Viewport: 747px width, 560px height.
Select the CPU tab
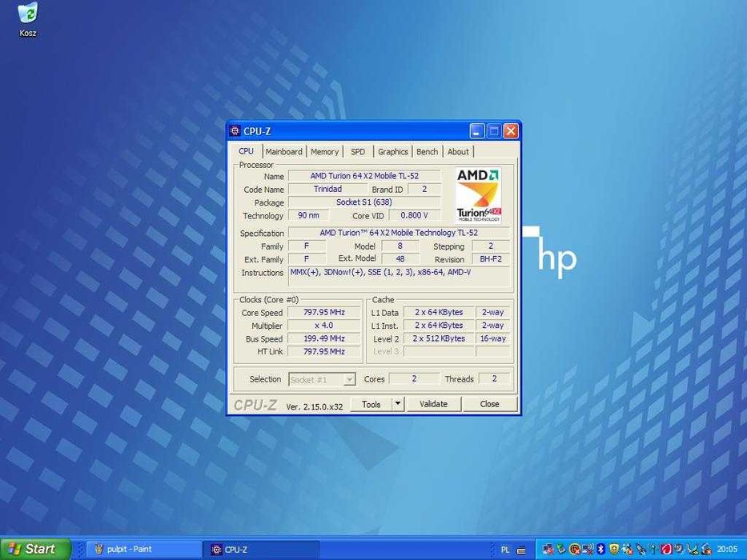(247, 151)
